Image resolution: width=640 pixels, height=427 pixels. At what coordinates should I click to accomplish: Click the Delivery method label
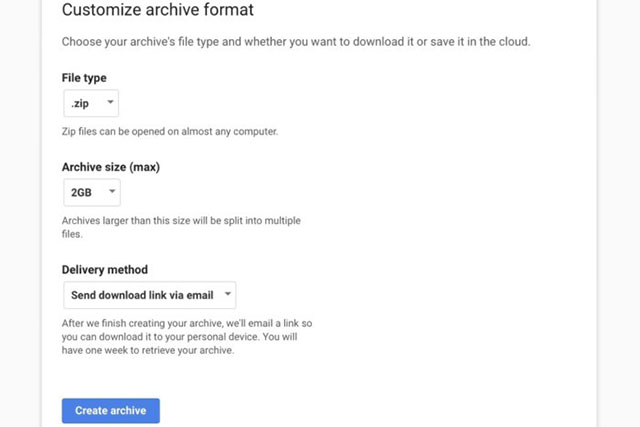[x=104, y=270]
